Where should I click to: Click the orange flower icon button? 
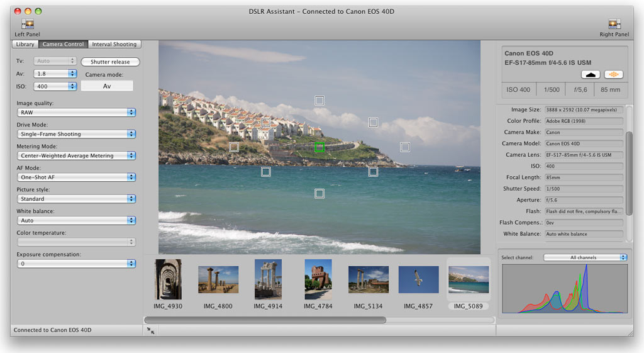pyautogui.click(x=614, y=74)
